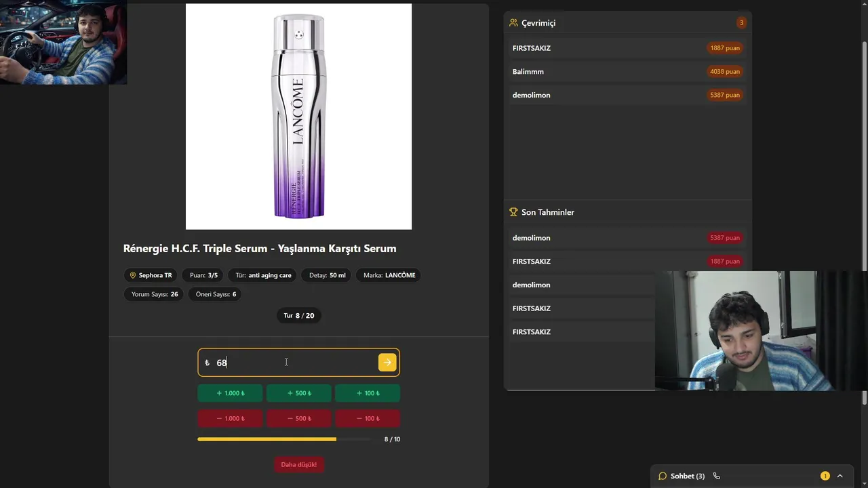Image resolution: width=868 pixels, height=488 pixels.
Task: Click the red 1887 puan badge in Son Tahminler
Action: [724, 261]
